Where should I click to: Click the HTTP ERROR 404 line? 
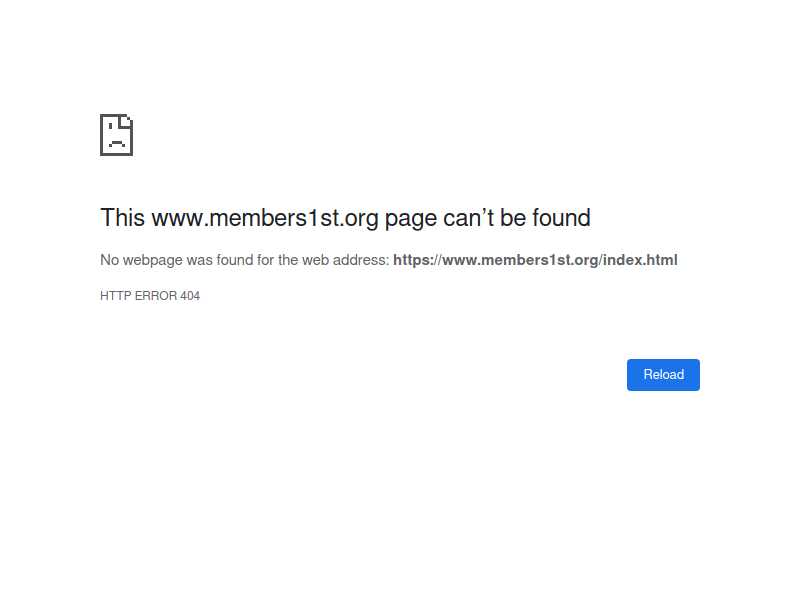[150, 296]
